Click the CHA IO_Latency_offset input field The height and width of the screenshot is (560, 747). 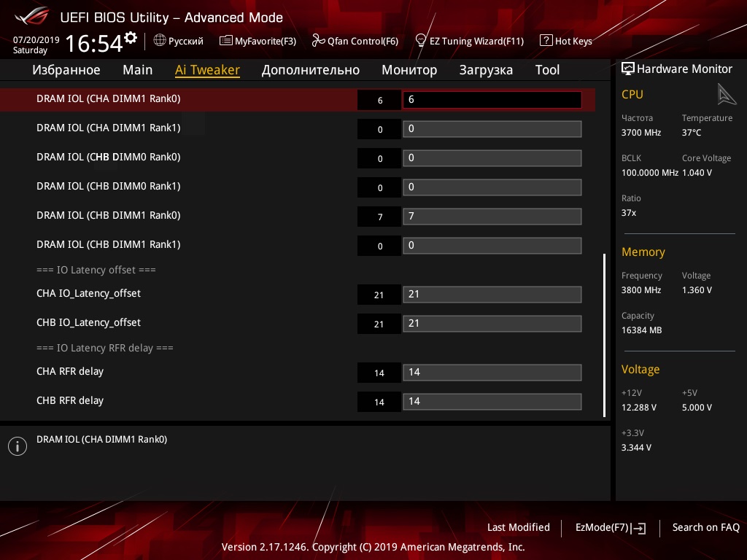tap(492, 295)
